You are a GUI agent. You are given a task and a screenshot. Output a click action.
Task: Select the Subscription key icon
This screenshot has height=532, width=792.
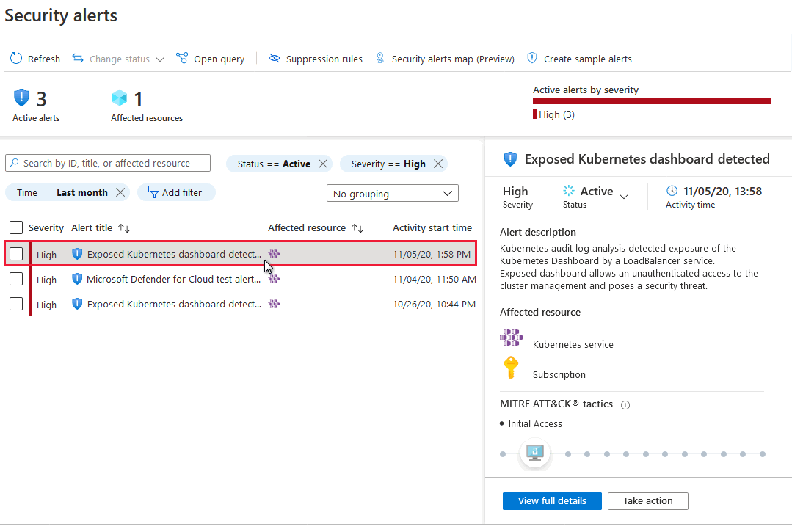click(x=511, y=368)
